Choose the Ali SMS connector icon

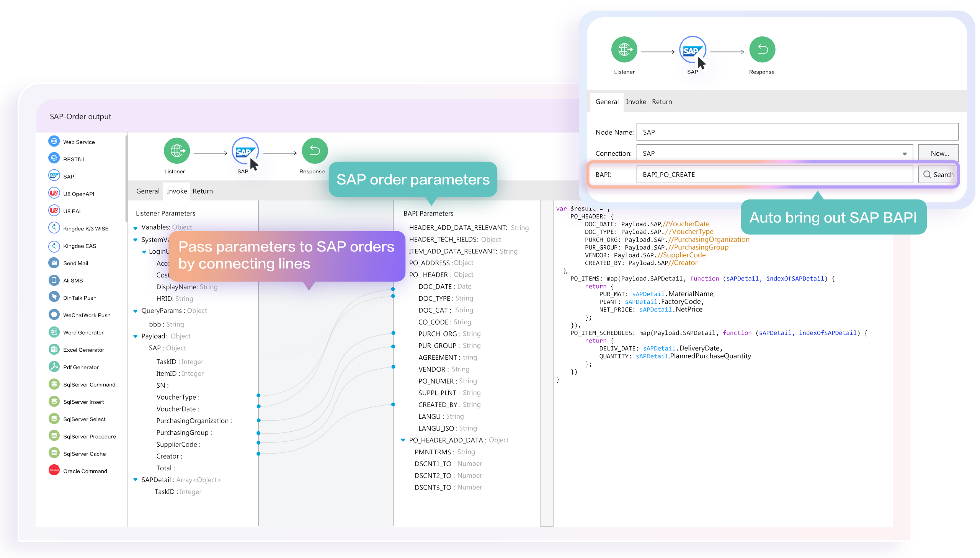tap(54, 280)
